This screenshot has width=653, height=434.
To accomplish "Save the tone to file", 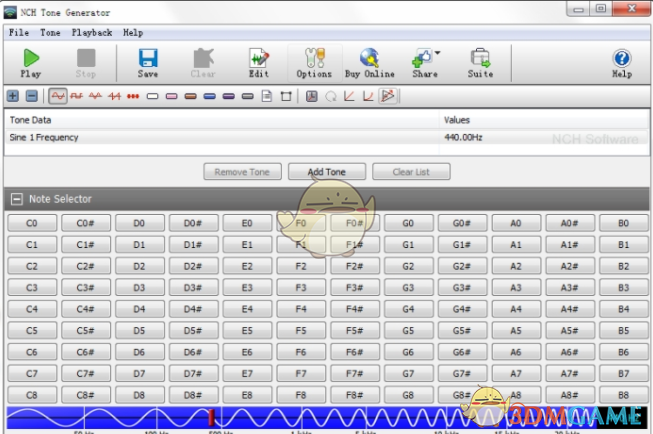I will [x=148, y=63].
